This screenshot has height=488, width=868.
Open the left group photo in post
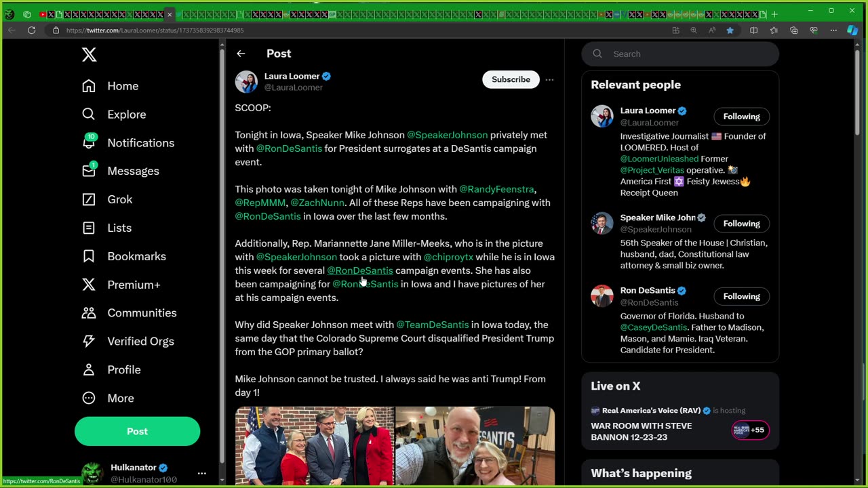click(x=315, y=446)
